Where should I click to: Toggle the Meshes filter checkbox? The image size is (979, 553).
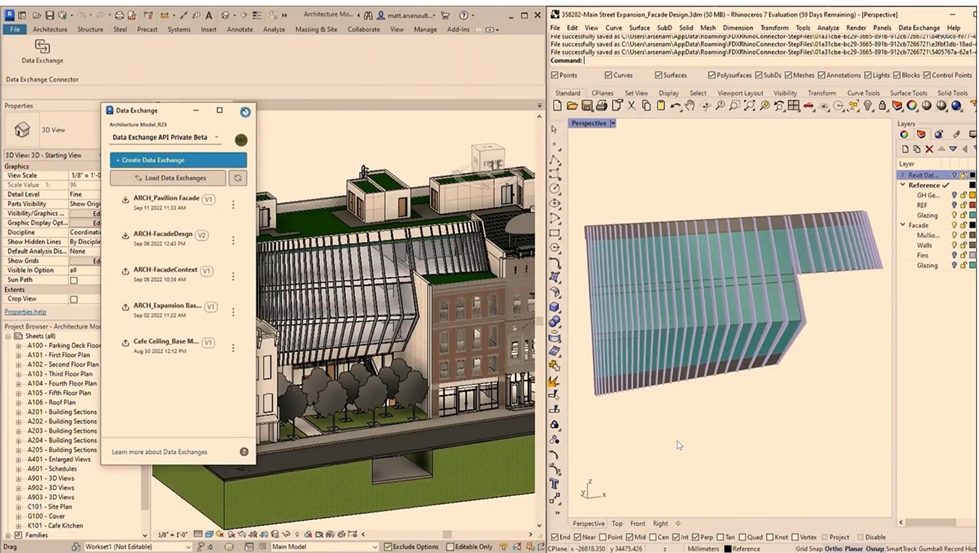pos(788,75)
